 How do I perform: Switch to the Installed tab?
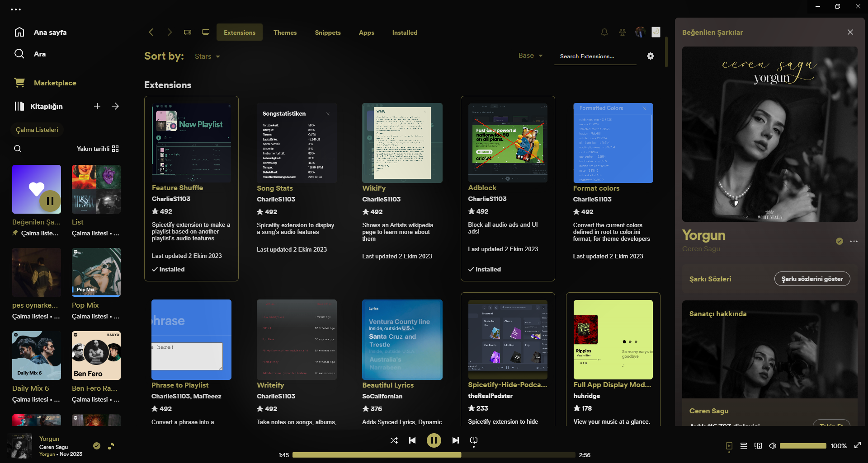405,33
